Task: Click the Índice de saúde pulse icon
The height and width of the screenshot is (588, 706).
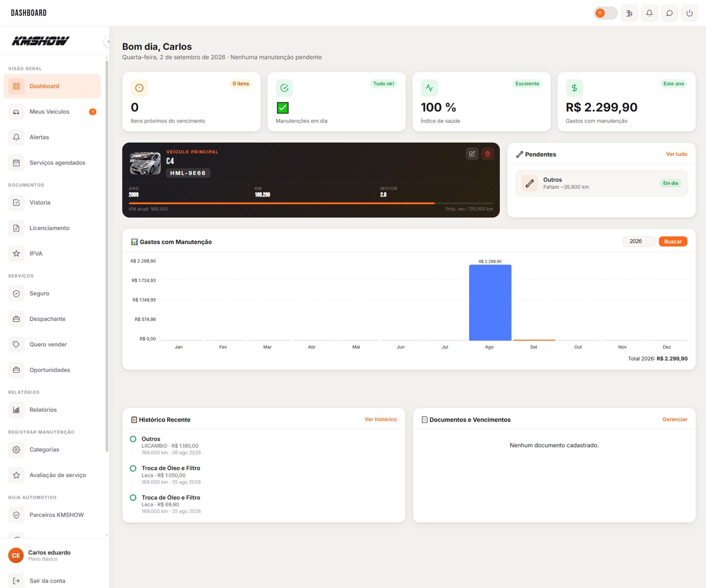Action: (429, 88)
